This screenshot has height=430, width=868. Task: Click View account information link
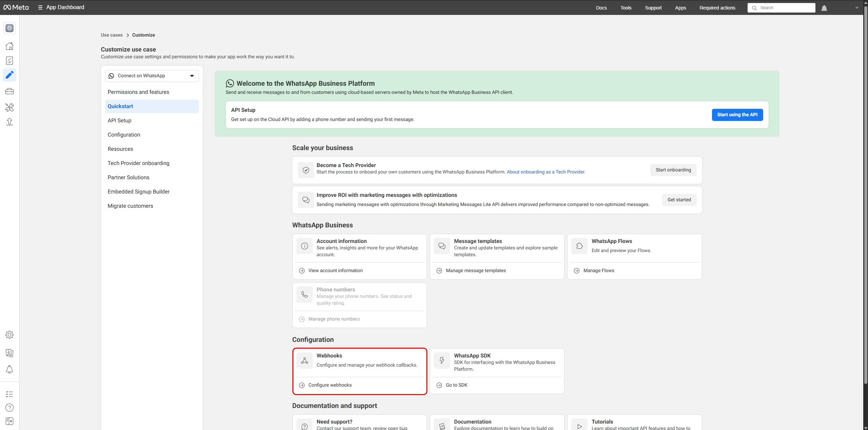pyautogui.click(x=335, y=271)
